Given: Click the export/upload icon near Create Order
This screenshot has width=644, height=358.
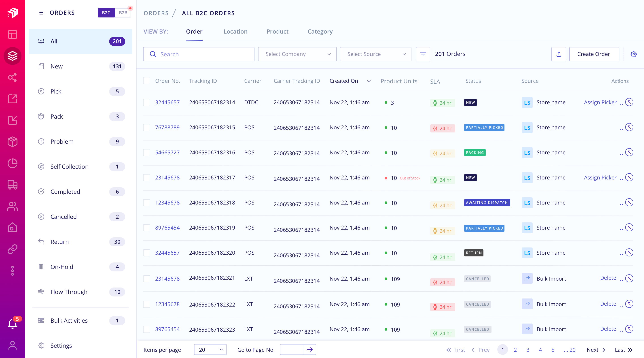Looking at the screenshot, I should 559,54.
